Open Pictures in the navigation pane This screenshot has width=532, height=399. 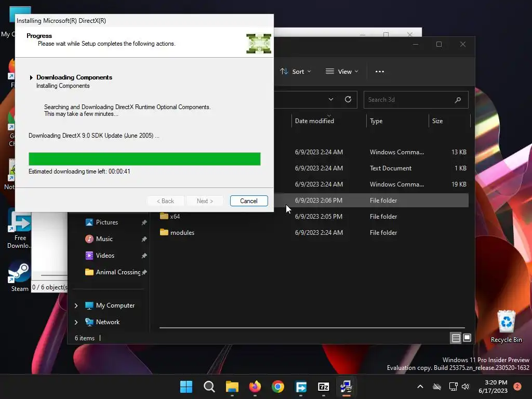(107, 222)
